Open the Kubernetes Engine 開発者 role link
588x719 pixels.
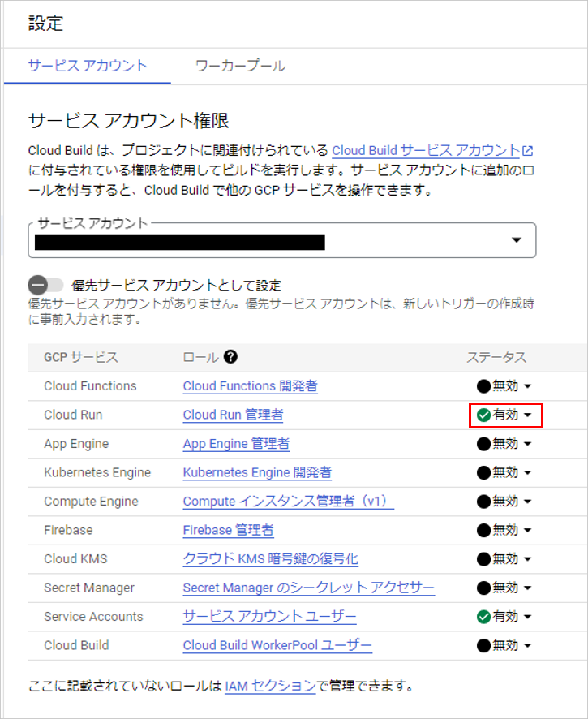coord(257,473)
